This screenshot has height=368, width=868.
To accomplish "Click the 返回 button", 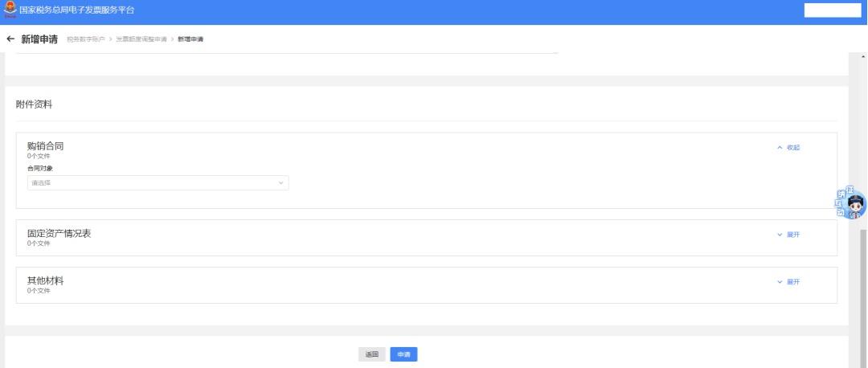I will click(371, 354).
